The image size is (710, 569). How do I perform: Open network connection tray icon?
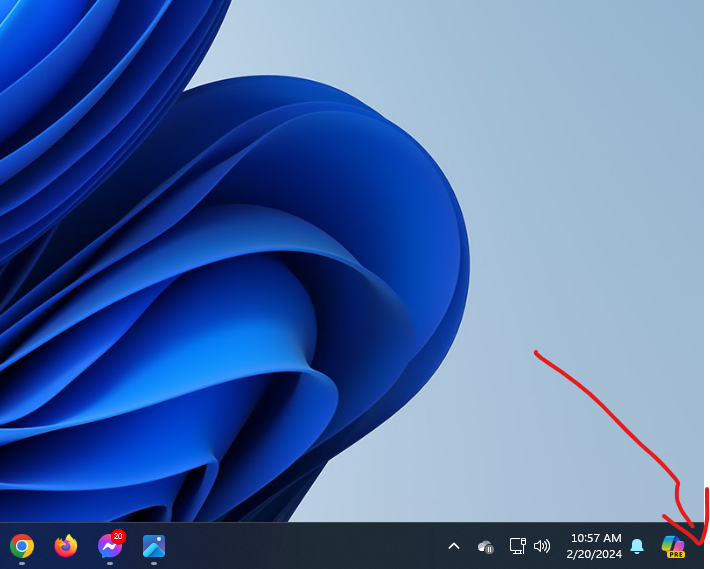[518, 546]
